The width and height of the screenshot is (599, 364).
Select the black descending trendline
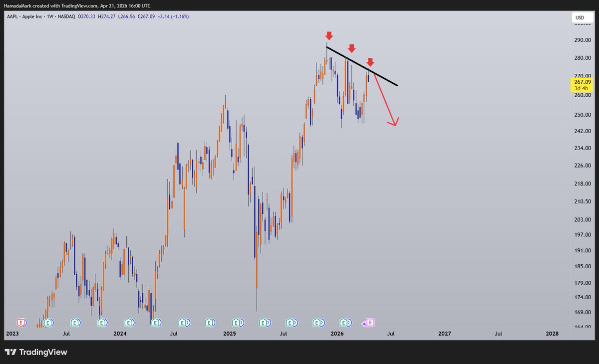362,66
